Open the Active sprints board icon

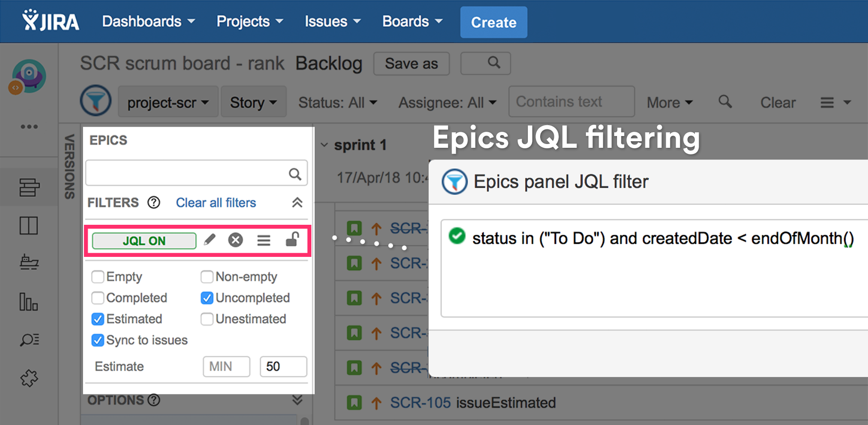29,226
